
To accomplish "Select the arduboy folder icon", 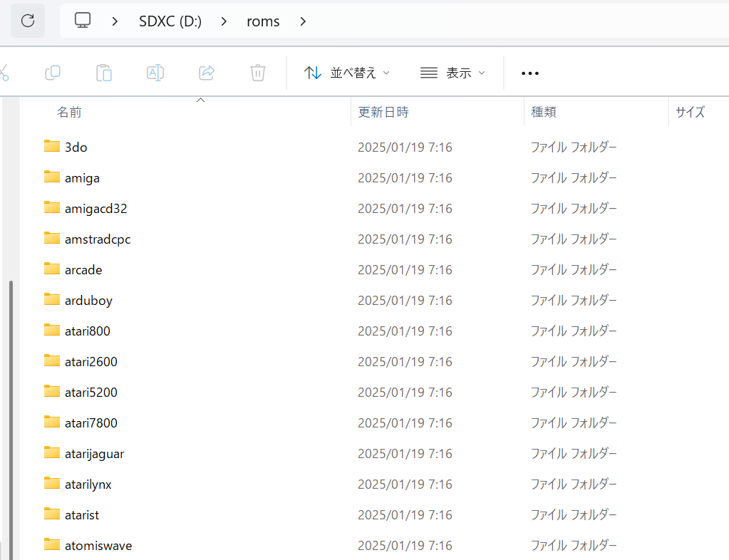I will tap(52, 299).
